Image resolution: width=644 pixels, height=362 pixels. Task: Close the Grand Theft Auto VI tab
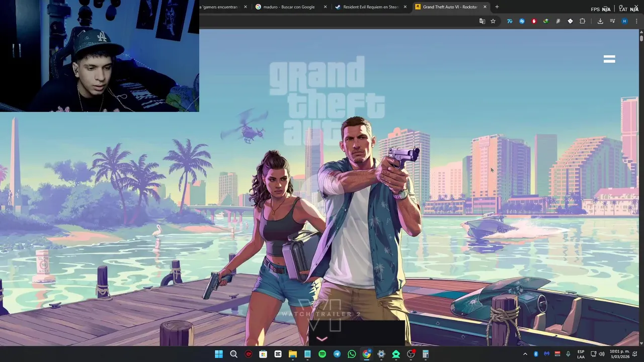485,7
